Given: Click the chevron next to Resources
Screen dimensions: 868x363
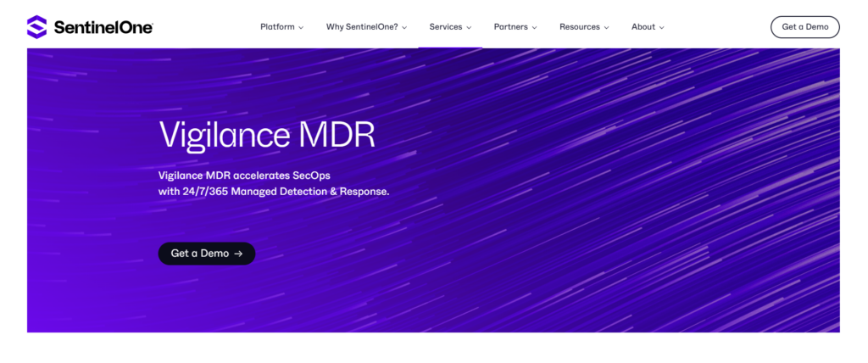Looking at the screenshot, I should [x=606, y=27].
